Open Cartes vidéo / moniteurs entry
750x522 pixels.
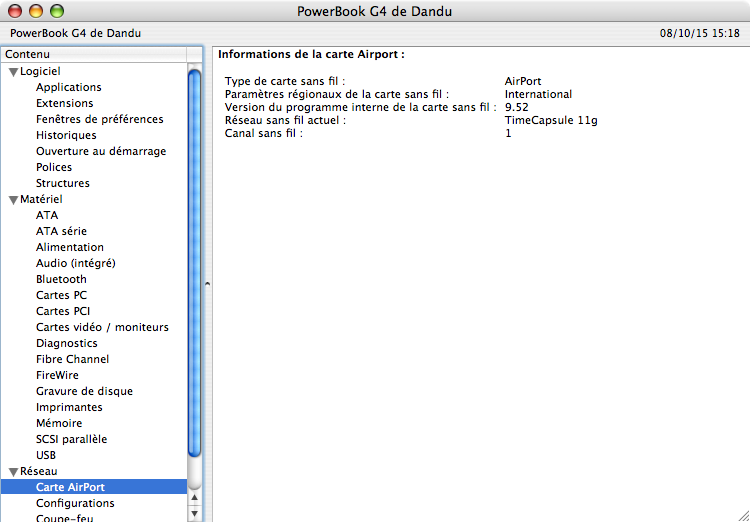[x=102, y=327]
